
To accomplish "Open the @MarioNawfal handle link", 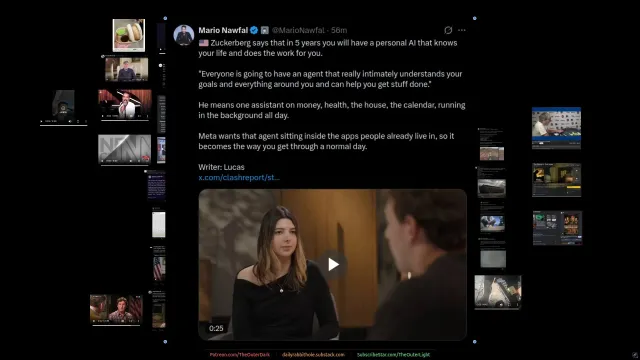I will 298,30.
